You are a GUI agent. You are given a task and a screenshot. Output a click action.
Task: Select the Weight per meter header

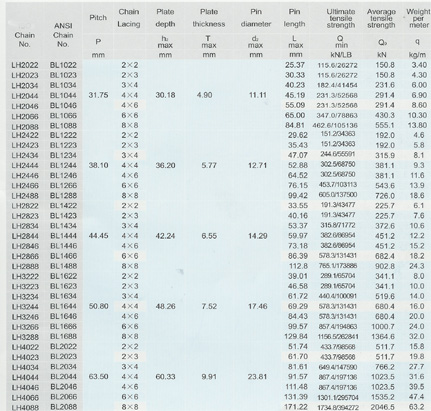pos(418,18)
